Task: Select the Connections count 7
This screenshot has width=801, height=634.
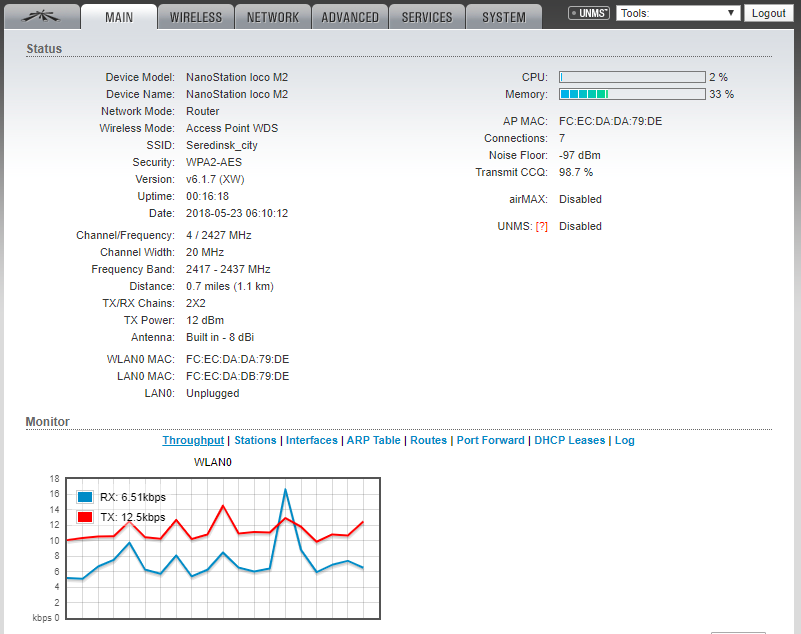Action: tap(562, 138)
